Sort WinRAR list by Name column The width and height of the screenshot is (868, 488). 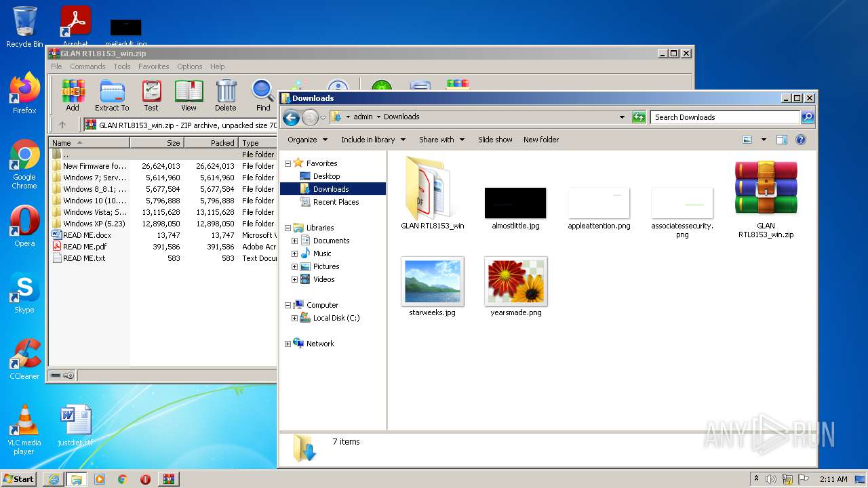[x=89, y=143]
